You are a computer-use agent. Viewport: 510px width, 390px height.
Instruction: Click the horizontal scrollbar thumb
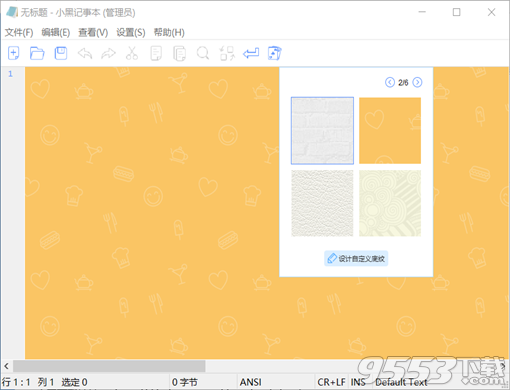(x=109, y=366)
